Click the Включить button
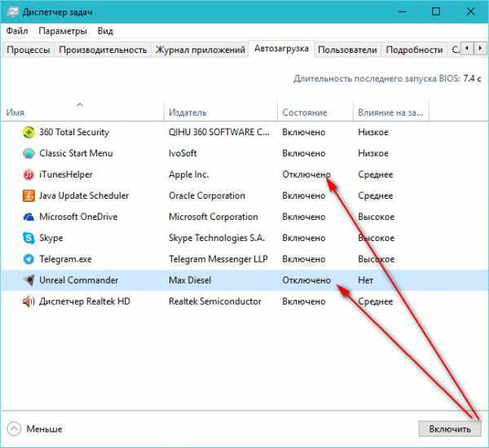The width and height of the screenshot is (489, 448). point(450,429)
